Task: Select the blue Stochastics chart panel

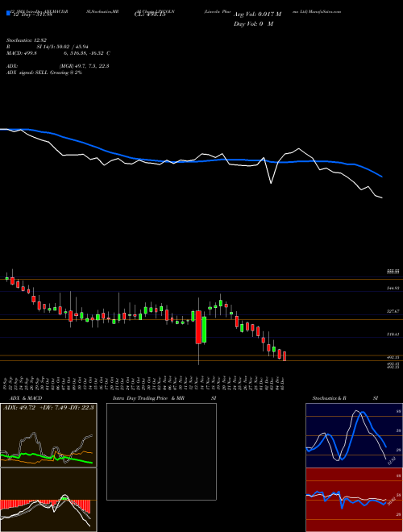Action: point(354,435)
